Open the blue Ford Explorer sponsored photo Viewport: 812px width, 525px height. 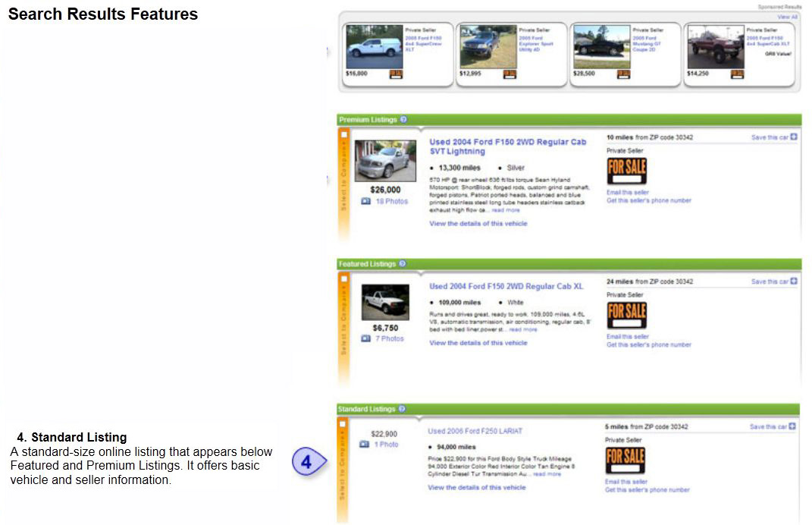488,46
